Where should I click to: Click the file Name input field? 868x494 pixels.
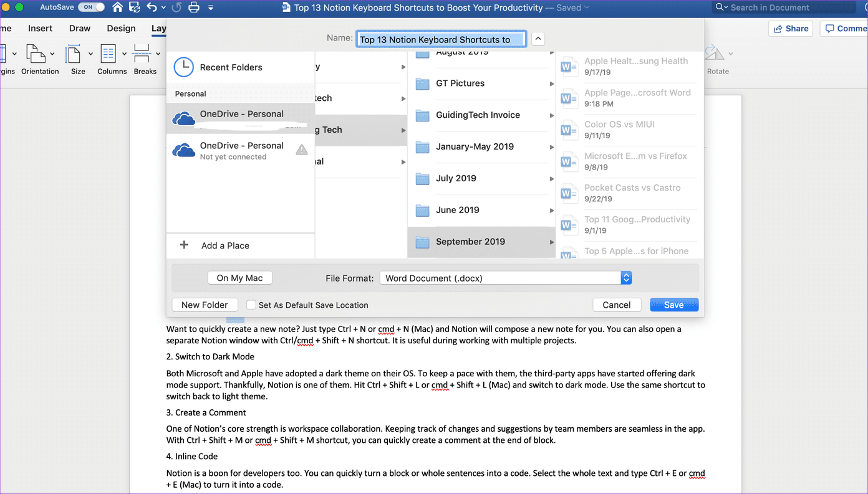441,39
